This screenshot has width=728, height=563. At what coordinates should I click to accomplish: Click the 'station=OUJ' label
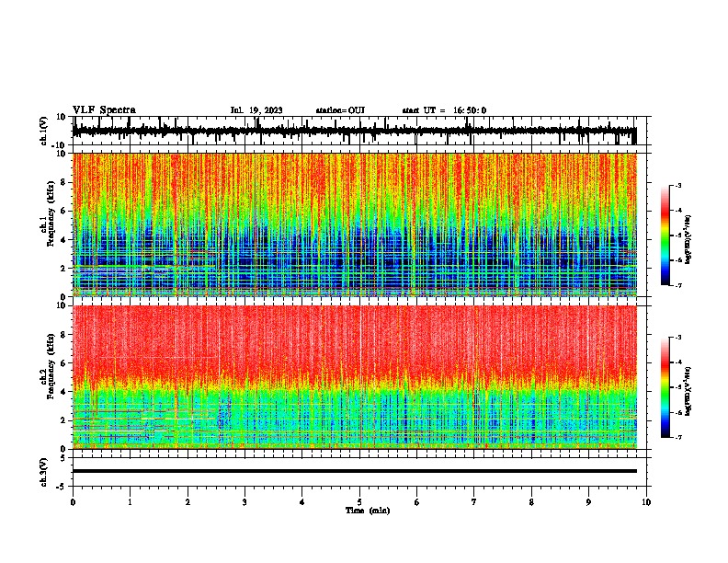click(x=340, y=110)
